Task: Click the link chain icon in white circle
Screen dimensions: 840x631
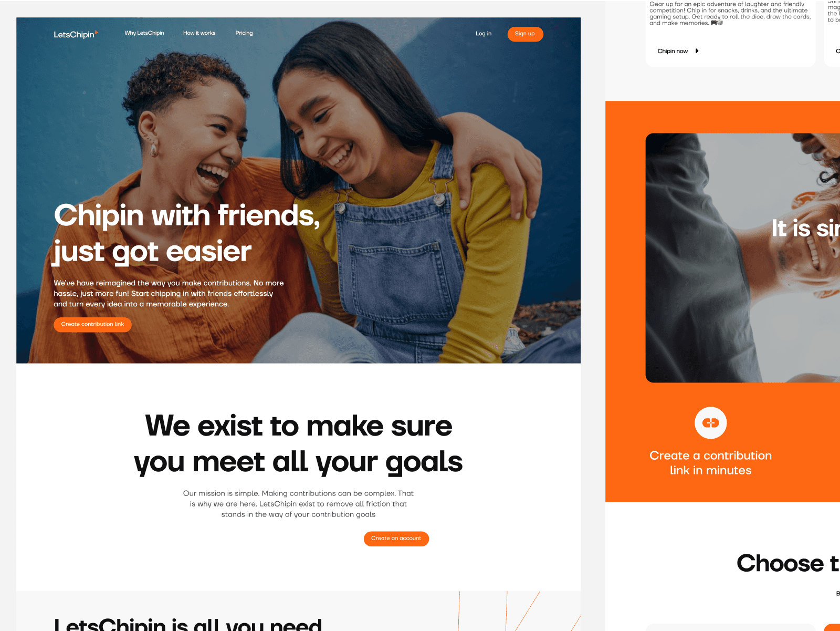Action: coord(711,423)
